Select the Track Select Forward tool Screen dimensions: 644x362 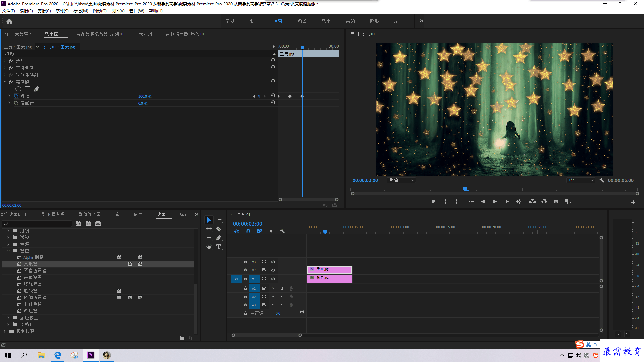point(219,220)
